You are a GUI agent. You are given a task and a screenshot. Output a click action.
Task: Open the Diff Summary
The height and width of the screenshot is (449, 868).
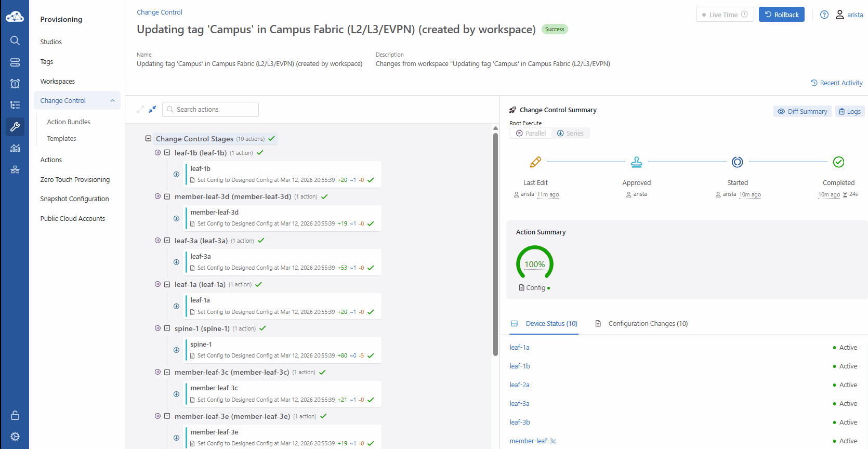[802, 111]
